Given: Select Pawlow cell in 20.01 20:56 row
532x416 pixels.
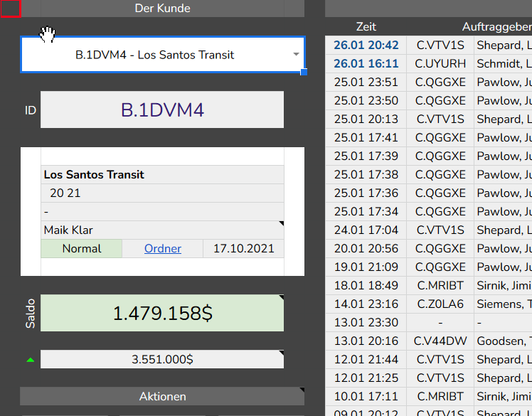Looking at the screenshot, I should click(x=503, y=248).
